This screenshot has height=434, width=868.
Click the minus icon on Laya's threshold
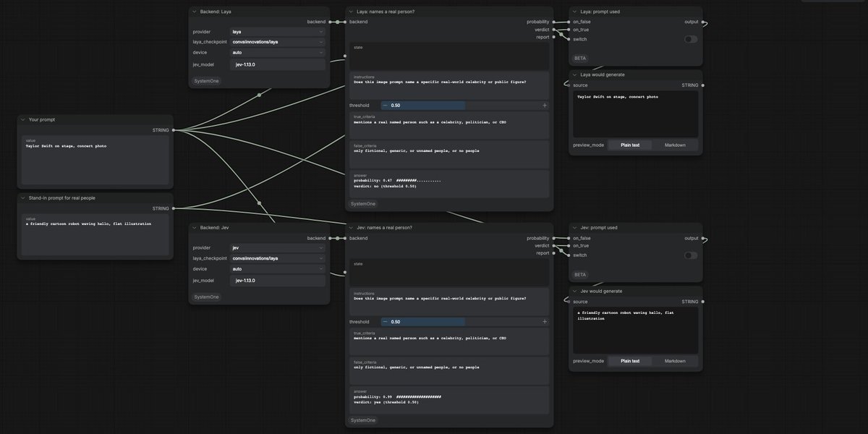[x=385, y=105]
